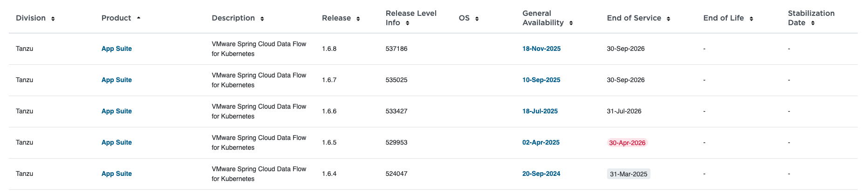868x195 pixels.
Task: Click End of Service sort icon
Action: [669, 19]
